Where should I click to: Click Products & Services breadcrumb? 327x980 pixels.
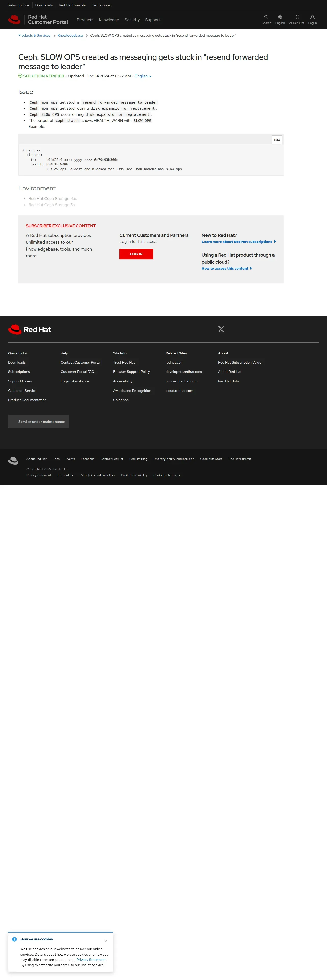34,35
